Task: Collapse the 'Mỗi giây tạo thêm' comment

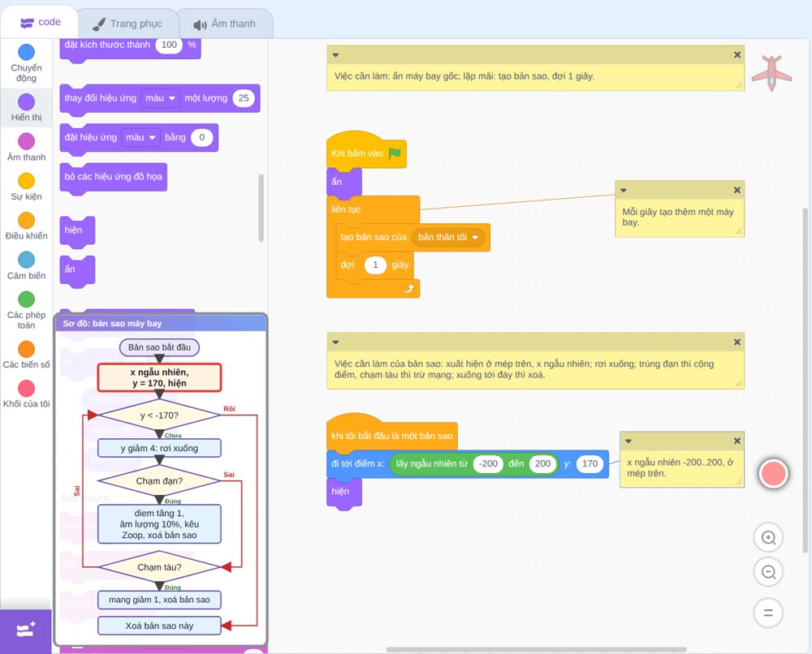Action: pyautogui.click(x=624, y=191)
